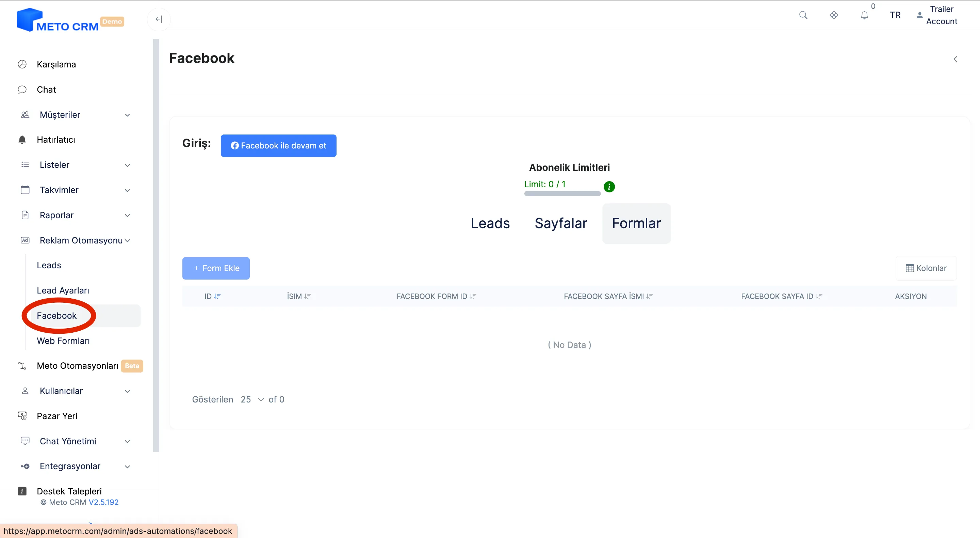Image resolution: width=980 pixels, height=538 pixels.
Task: Click the V2.5.192 version link
Action: (x=103, y=502)
